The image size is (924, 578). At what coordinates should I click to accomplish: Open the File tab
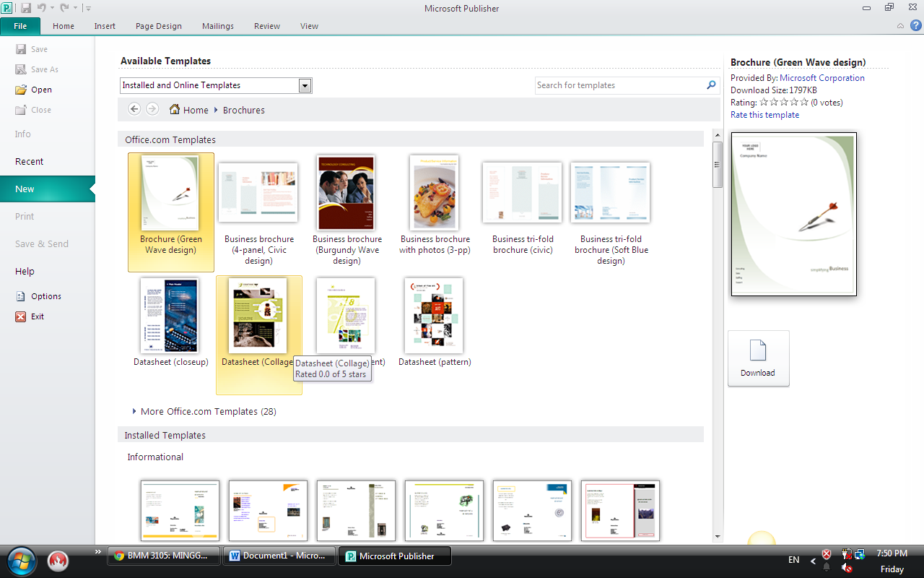(x=20, y=26)
